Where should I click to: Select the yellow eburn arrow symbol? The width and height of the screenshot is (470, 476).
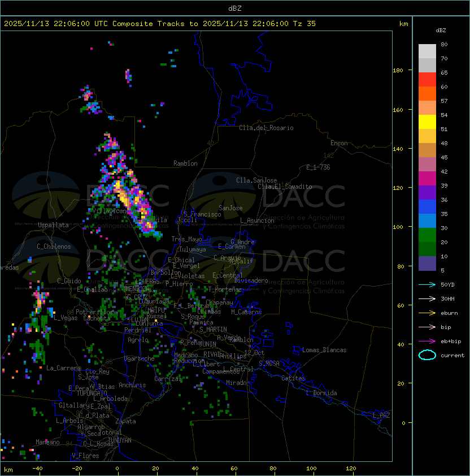tap(427, 313)
